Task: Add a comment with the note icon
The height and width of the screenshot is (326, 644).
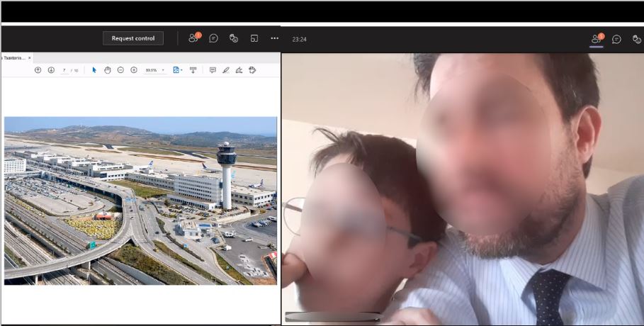Action: click(x=213, y=70)
